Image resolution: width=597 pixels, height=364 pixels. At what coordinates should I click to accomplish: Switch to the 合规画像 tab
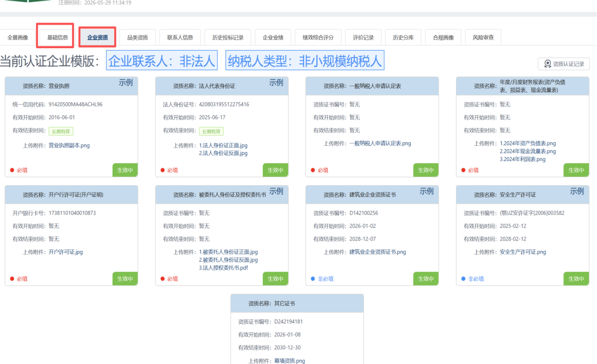443,37
